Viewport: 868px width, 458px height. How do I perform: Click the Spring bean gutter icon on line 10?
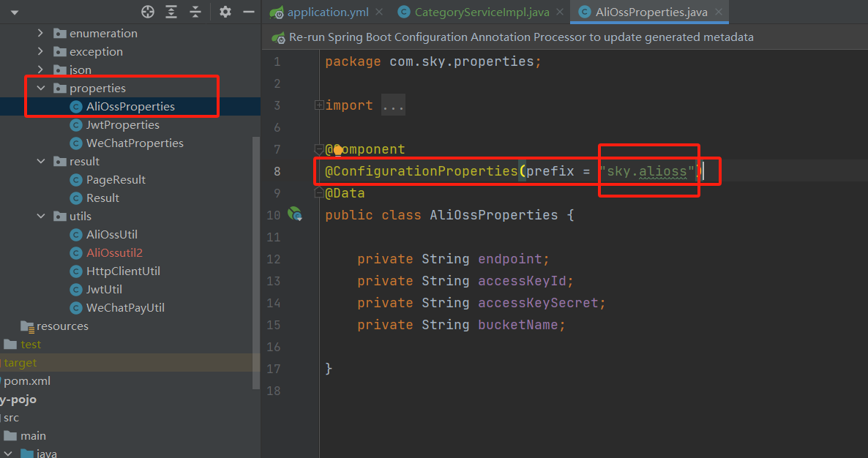click(295, 214)
